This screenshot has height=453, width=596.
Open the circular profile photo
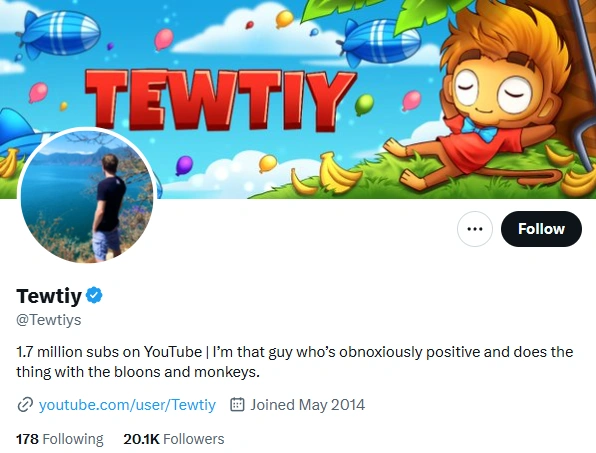pyautogui.click(x=87, y=196)
